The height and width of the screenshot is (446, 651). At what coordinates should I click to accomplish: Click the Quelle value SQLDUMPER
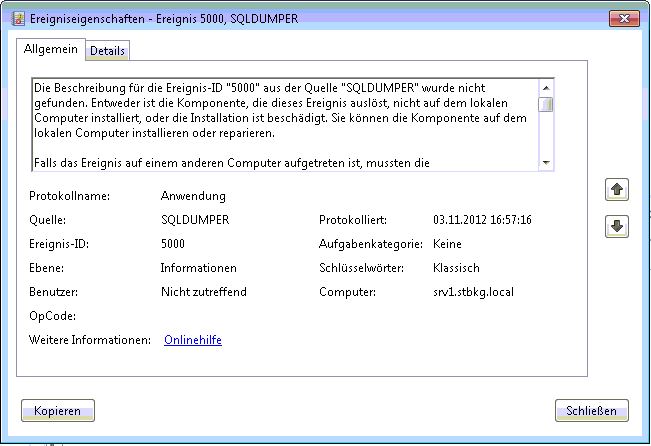tap(190, 220)
